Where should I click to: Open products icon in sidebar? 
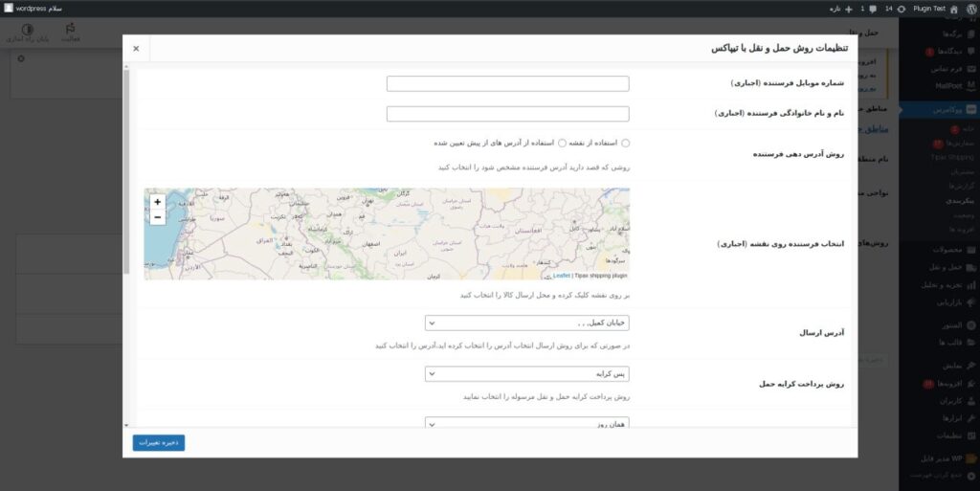click(x=970, y=250)
